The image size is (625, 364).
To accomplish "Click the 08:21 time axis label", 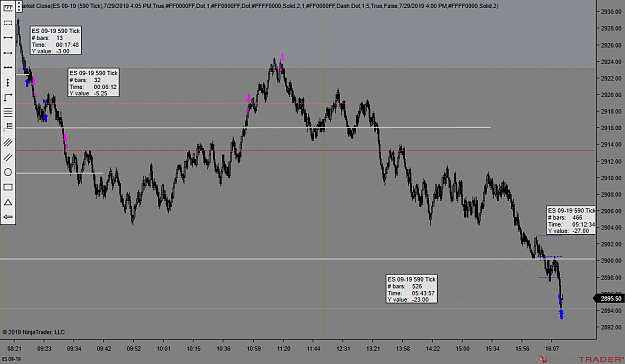I will click(x=14, y=348).
